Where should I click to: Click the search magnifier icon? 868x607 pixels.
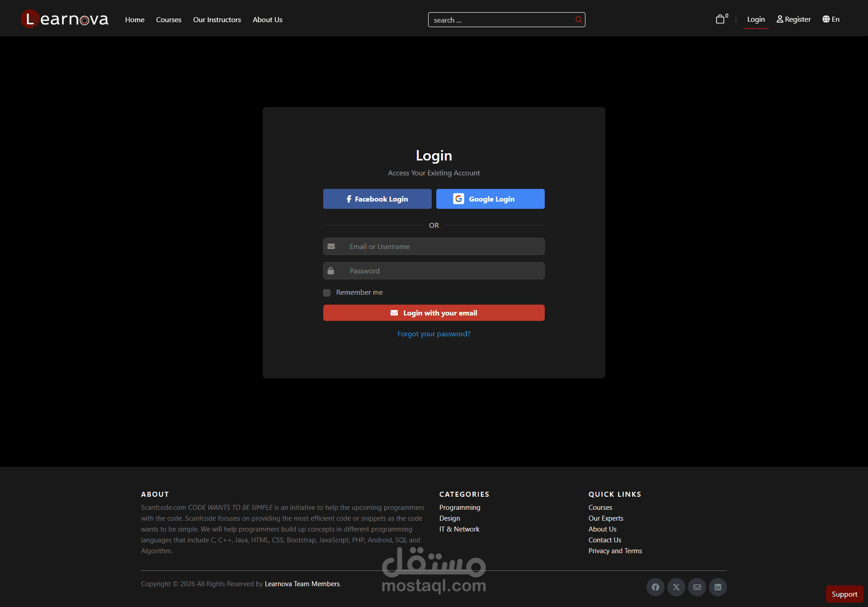coord(578,20)
